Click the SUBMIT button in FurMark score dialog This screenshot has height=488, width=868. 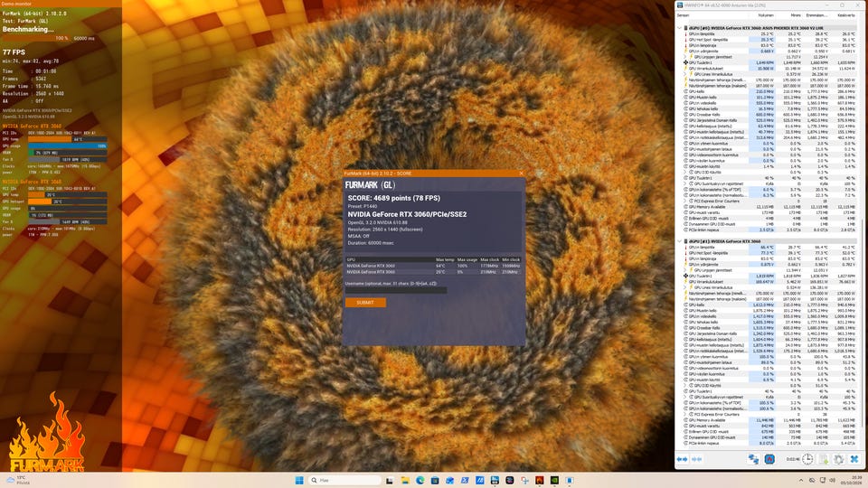click(365, 303)
